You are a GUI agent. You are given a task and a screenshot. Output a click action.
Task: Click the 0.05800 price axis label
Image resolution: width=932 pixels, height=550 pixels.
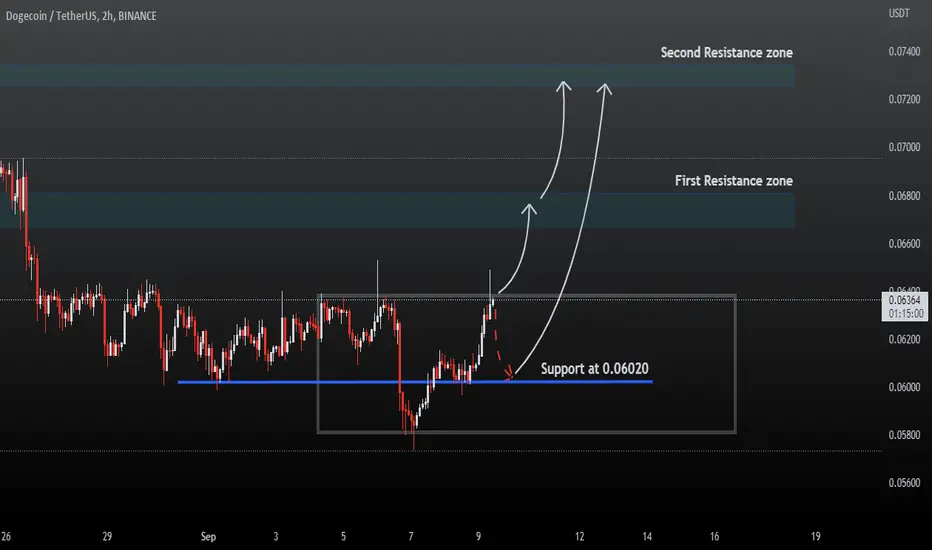[x=904, y=435]
